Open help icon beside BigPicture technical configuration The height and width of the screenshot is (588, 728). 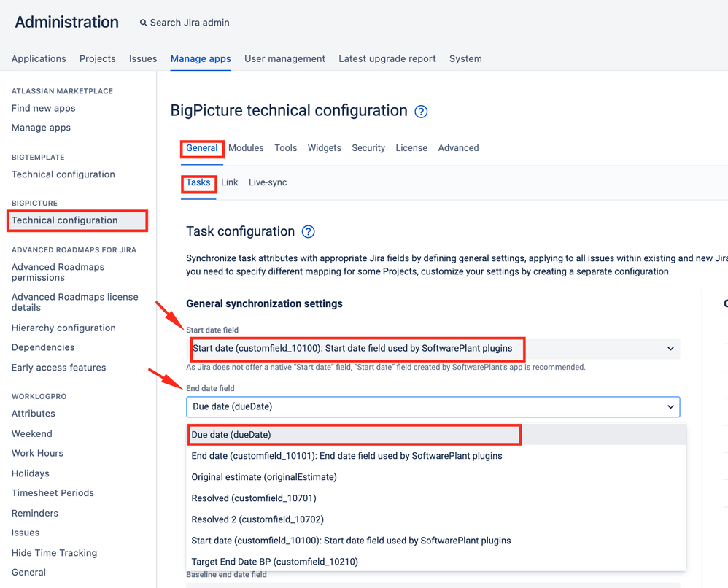click(421, 112)
